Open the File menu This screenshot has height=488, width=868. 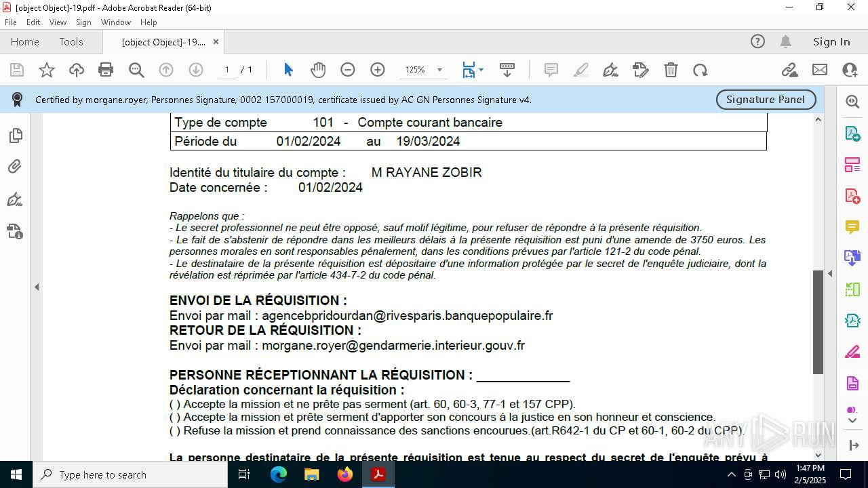(x=11, y=22)
